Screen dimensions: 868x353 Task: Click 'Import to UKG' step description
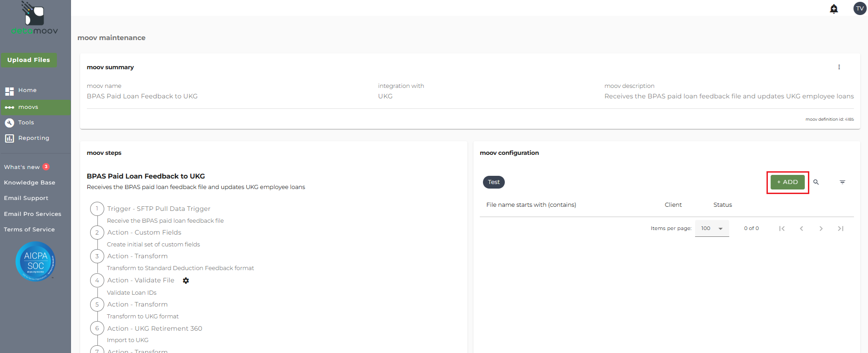coord(127,340)
